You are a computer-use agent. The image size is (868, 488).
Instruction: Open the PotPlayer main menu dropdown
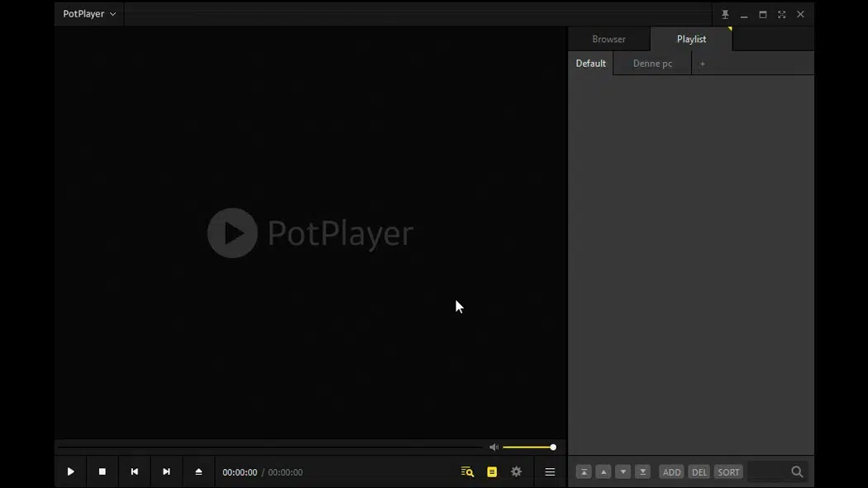[89, 14]
